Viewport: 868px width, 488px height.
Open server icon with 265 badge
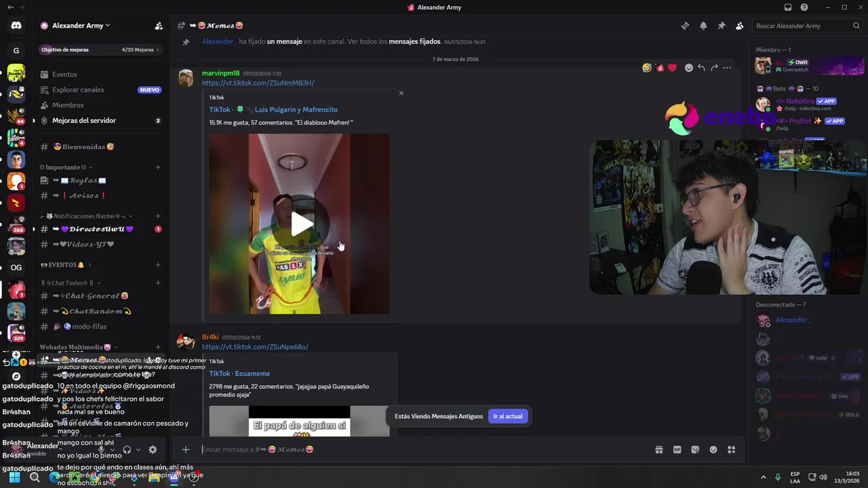(x=16, y=224)
